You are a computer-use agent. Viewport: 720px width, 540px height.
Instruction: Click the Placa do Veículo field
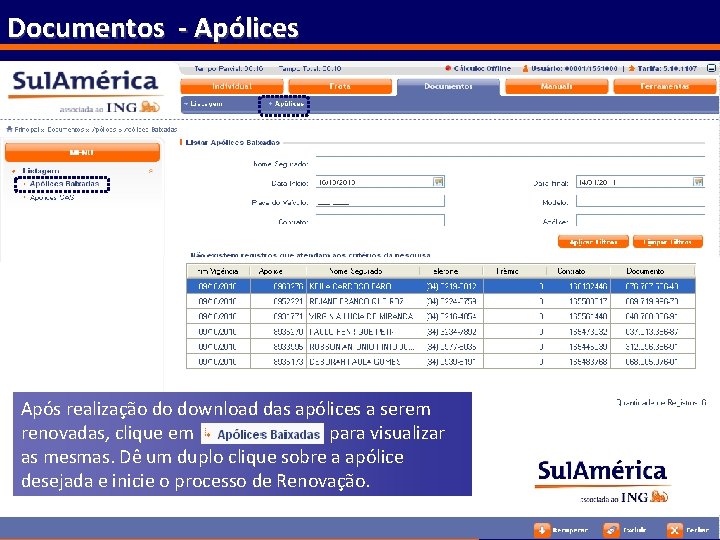click(380, 202)
